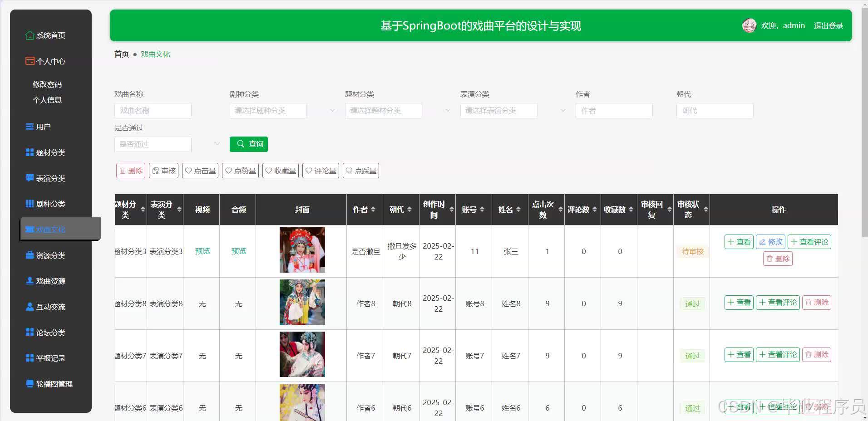The height and width of the screenshot is (421, 868).
Task: Click the 首页 breadcrumb link
Action: (x=121, y=54)
